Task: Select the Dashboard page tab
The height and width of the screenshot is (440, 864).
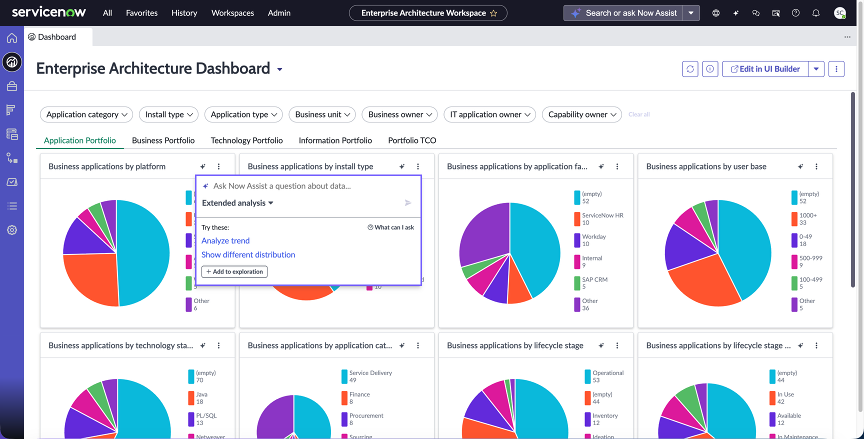Action: 58,37
